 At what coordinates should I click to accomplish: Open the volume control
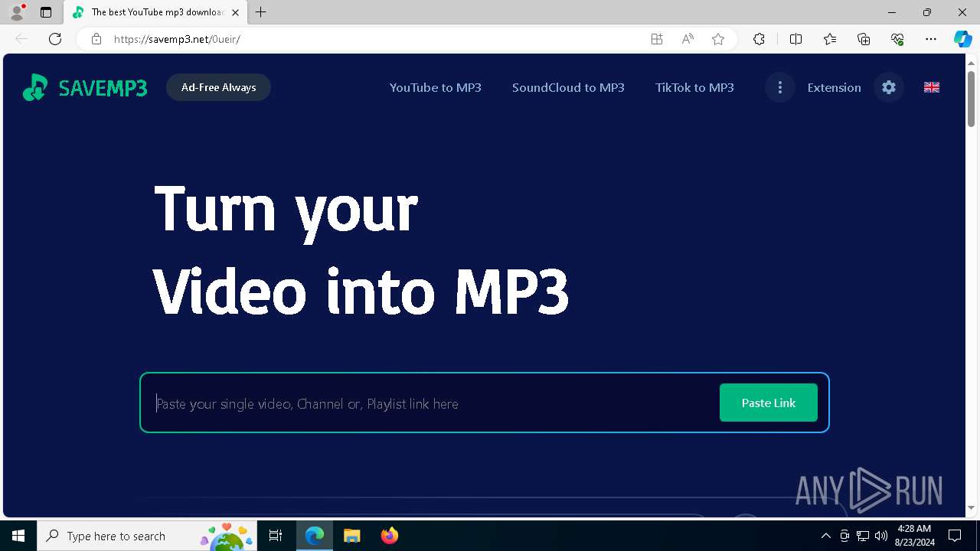click(x=880, y=536)
